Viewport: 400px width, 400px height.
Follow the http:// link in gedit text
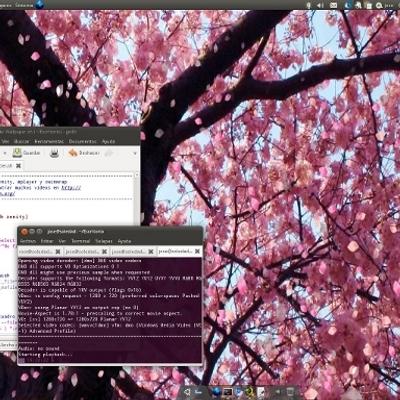pyautogui.click(x=71, y=188)
